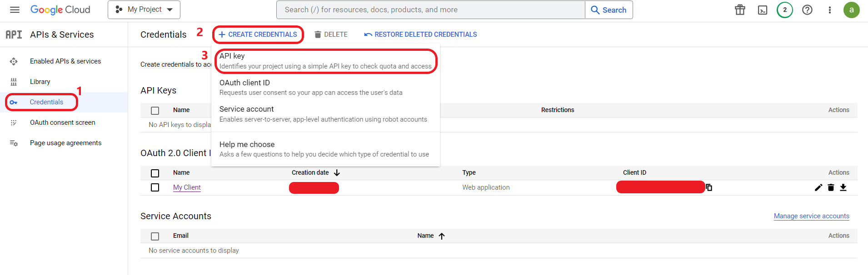Go to Google Cloud home logo
Screen dimensions: 868x275
pos(60,10)
